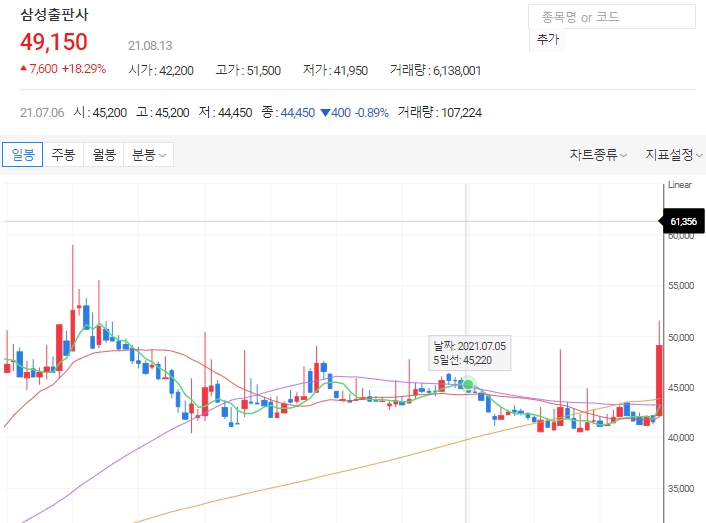Click the Linear scale label
The height and width of the screenshot is (523, 706).
(x=679, y=185)
